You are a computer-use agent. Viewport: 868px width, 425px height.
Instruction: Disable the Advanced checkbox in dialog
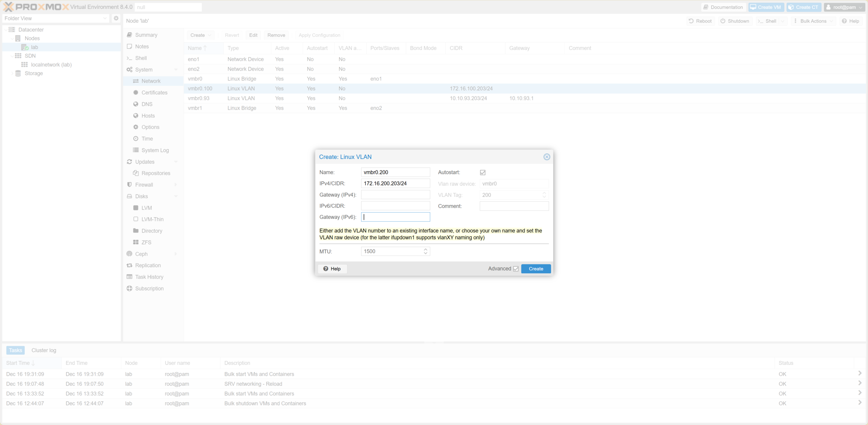tap(516, 269)
